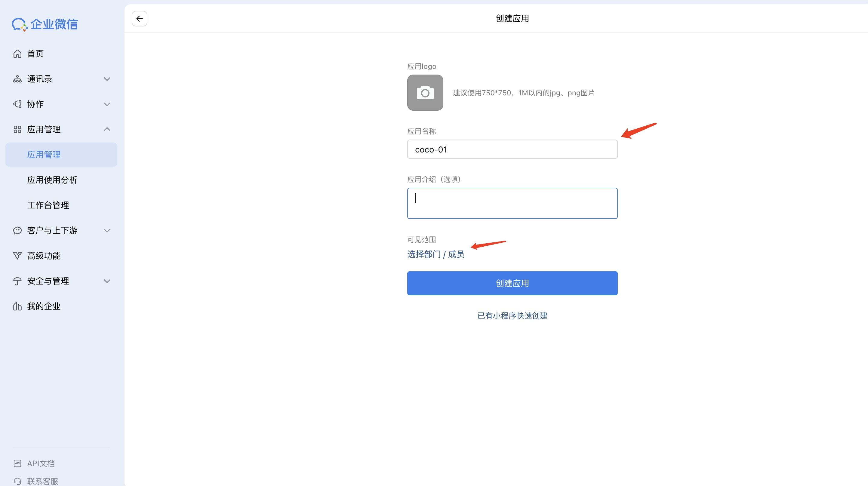
Task: Click the 通讯录 contacts icon
Action: (17, 78)
